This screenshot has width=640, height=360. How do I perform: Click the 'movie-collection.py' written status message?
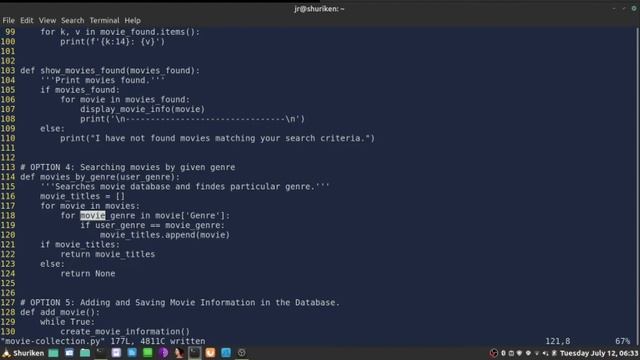pyautogui.click(x=103, y=341)
